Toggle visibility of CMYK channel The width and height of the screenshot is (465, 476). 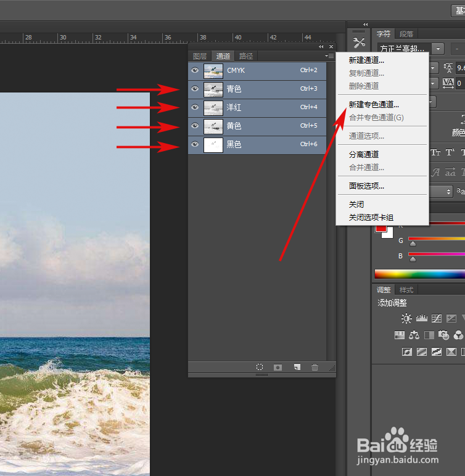(x=195, y=70)
